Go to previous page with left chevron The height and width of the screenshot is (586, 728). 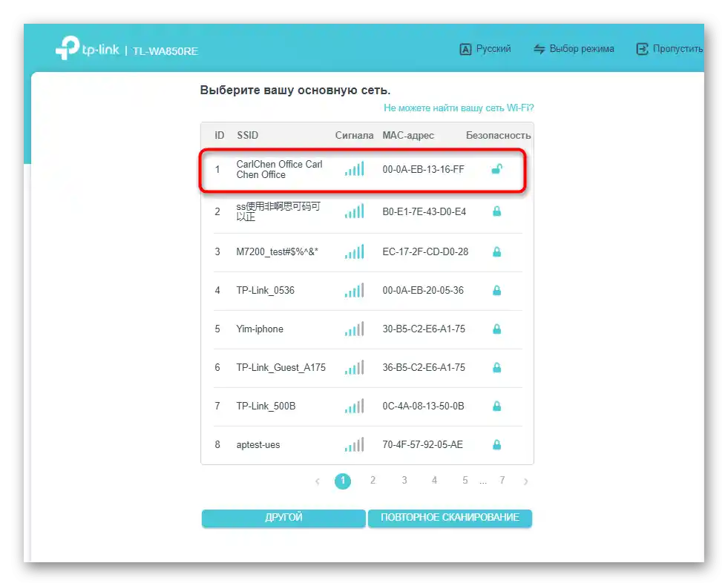click(318, 481)
